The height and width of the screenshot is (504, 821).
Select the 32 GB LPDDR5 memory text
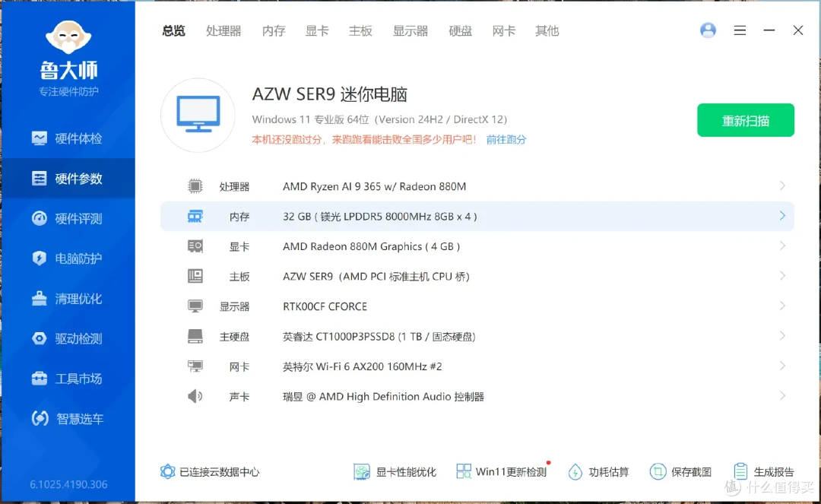[379, 216]
